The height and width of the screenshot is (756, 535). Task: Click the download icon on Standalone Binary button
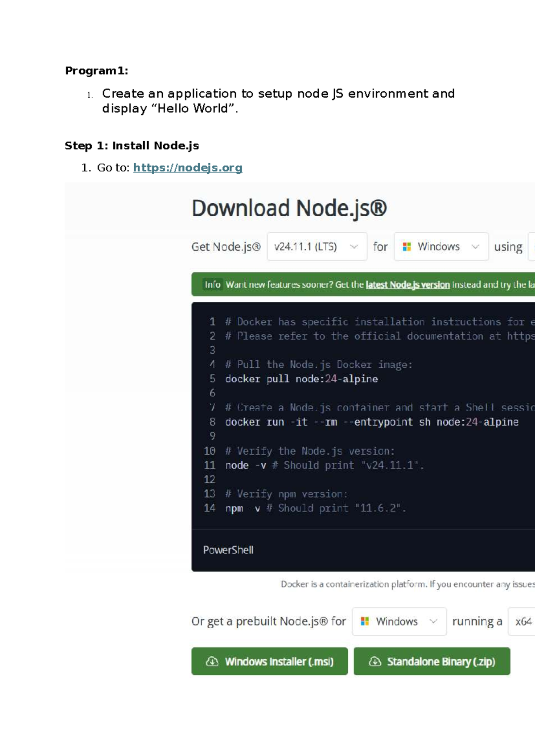[x=375, y=661]
